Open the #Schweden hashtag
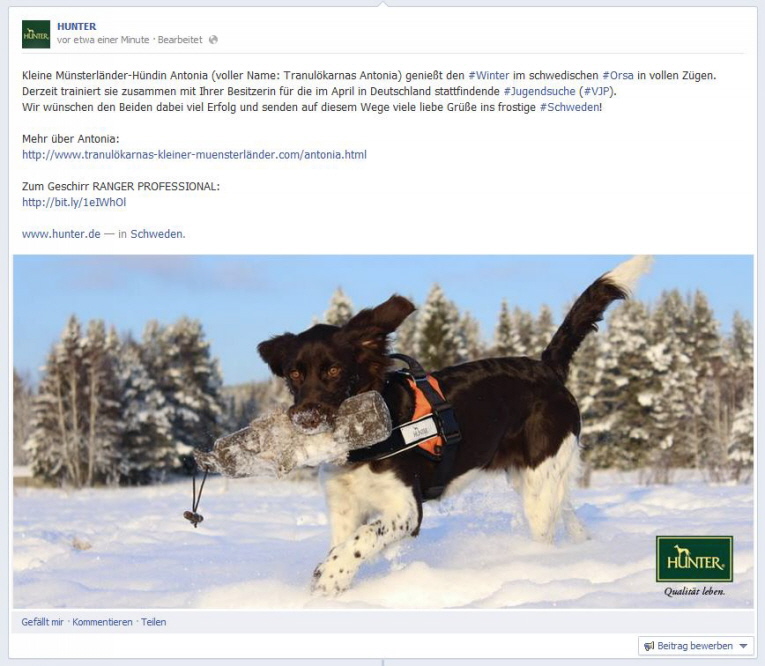This screenshot has height=666, width=765. (x=569, y=107)
